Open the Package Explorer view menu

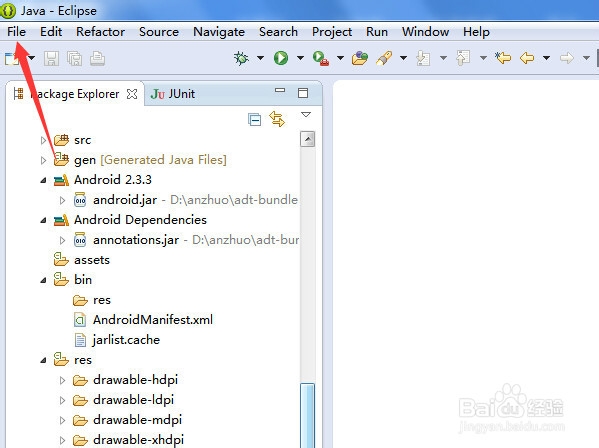(x=306, y=114)
